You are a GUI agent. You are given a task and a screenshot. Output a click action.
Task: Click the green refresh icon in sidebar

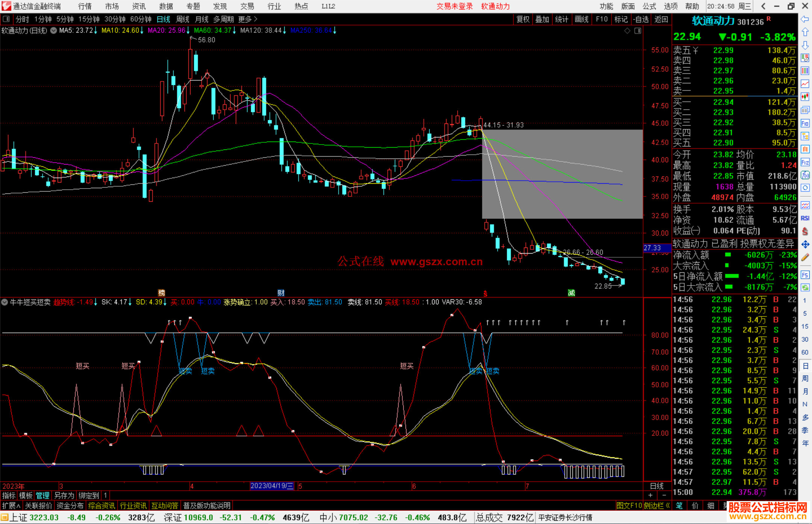pos(805,288)
